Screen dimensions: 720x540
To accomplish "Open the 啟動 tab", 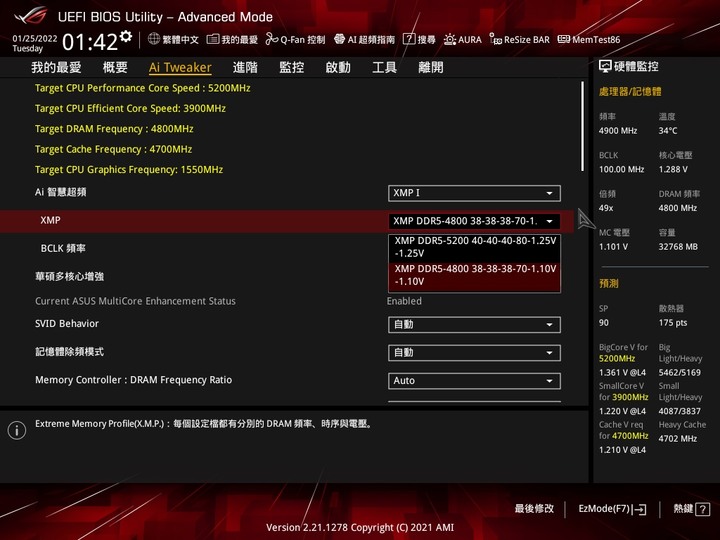I will (338, 68).
